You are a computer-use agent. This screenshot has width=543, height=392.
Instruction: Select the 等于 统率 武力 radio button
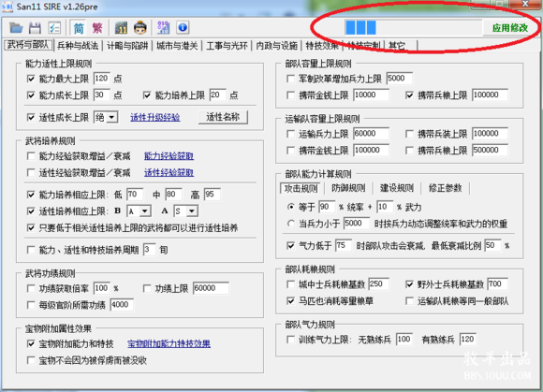[x=290, y=208]
